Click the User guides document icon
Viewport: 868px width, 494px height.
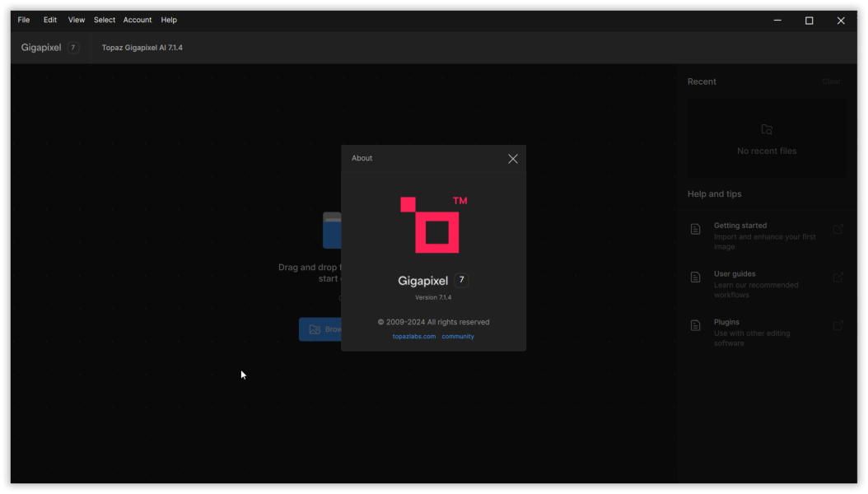click(x=696, y=277)
